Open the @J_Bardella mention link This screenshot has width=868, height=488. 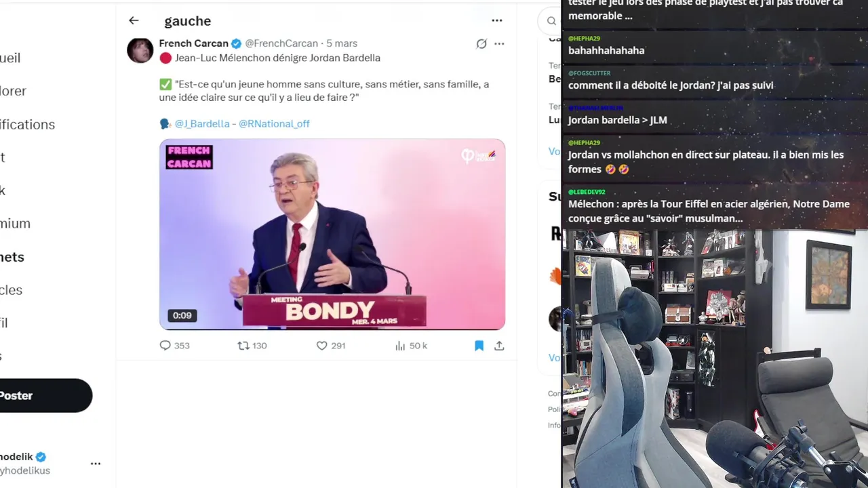(x=202, y=124)
